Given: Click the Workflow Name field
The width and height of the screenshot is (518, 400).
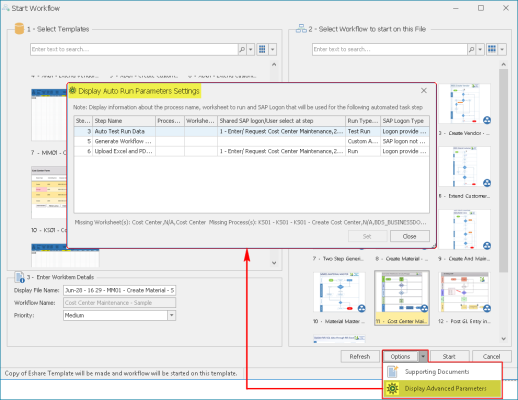Looking at the screenshot, I should point(119,303).
